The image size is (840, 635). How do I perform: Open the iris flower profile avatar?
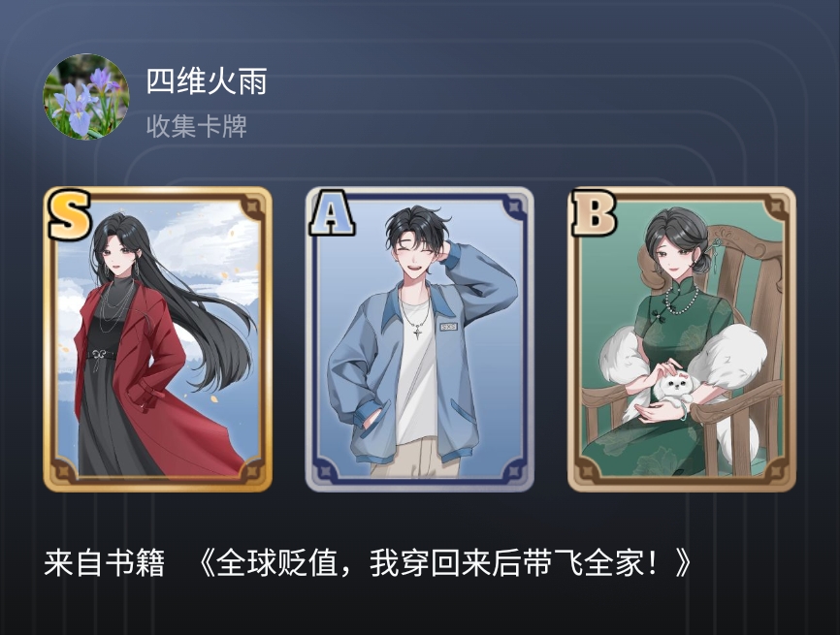point(86,96)
